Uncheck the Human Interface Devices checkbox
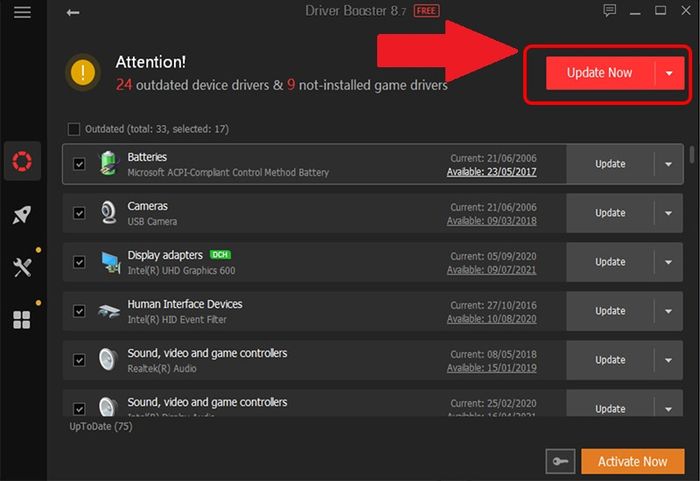The width and height of the screenshot is (700, 481). click(x=79, y=311)
